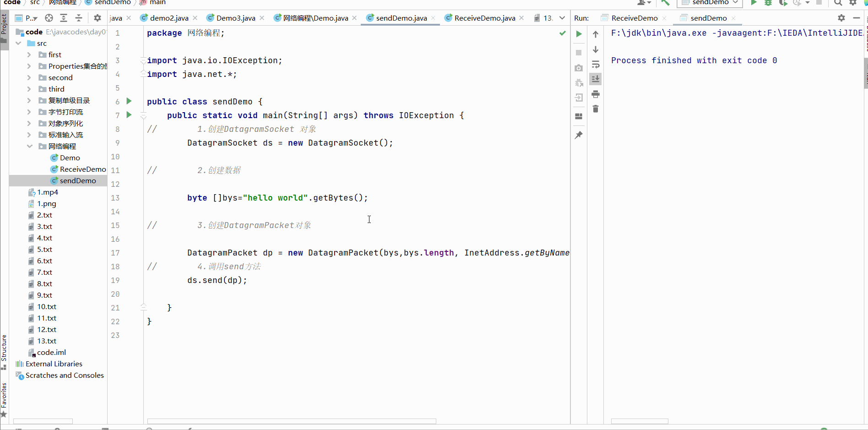
Task: Select code.iml file
Action: coord(47,352)
